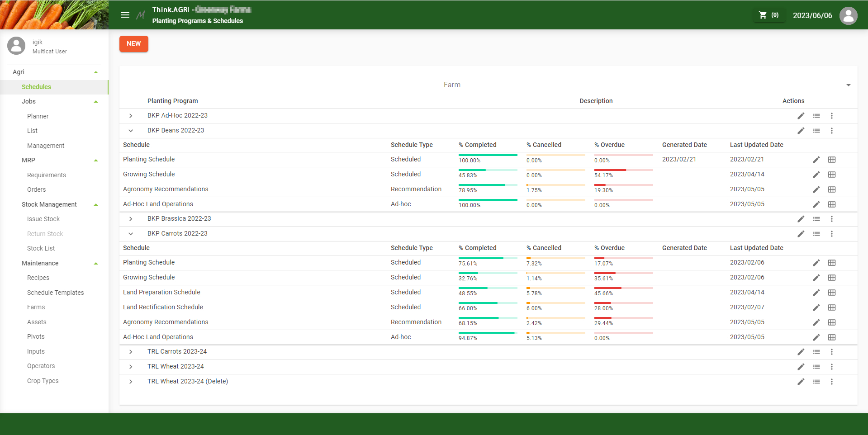Open more options for BKP Brassica 2022-23
The width and height of the screenshot is (868, 435).
831,219
